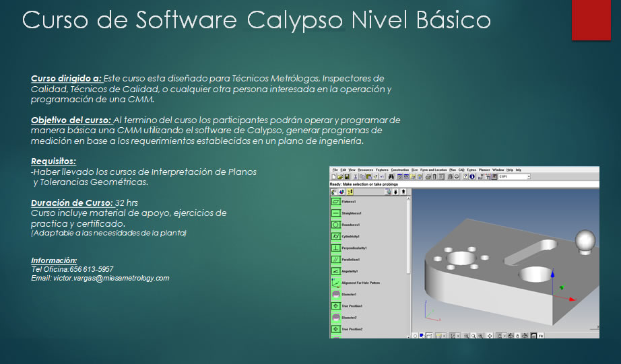Click the Open folder toolbar icon

pos(340,176)
